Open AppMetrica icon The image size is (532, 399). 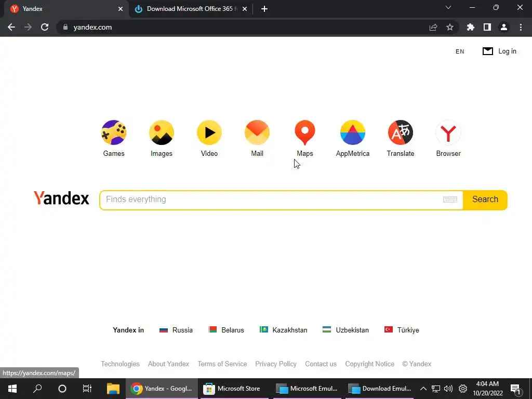tap(353, 132)
